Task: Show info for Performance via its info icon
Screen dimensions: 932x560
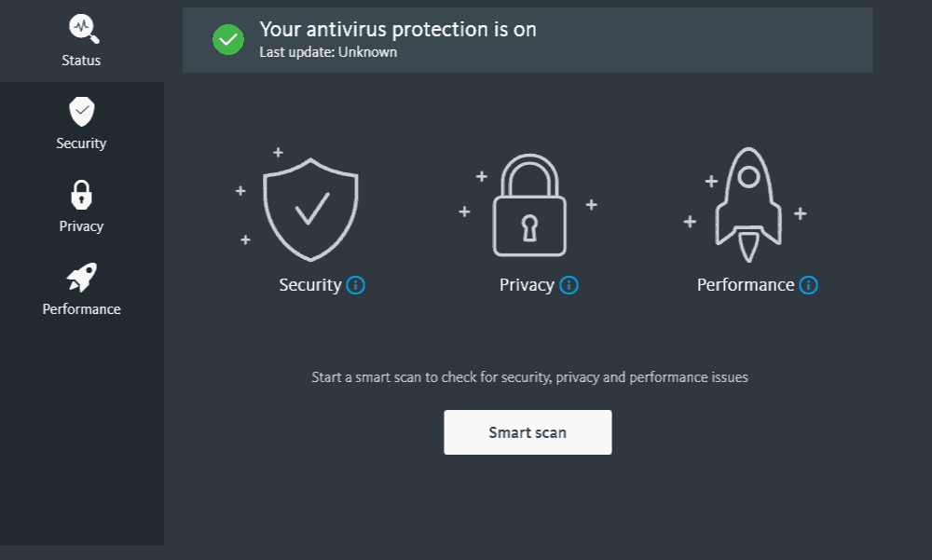Action: pyautogui.click(x=808, y=285)
